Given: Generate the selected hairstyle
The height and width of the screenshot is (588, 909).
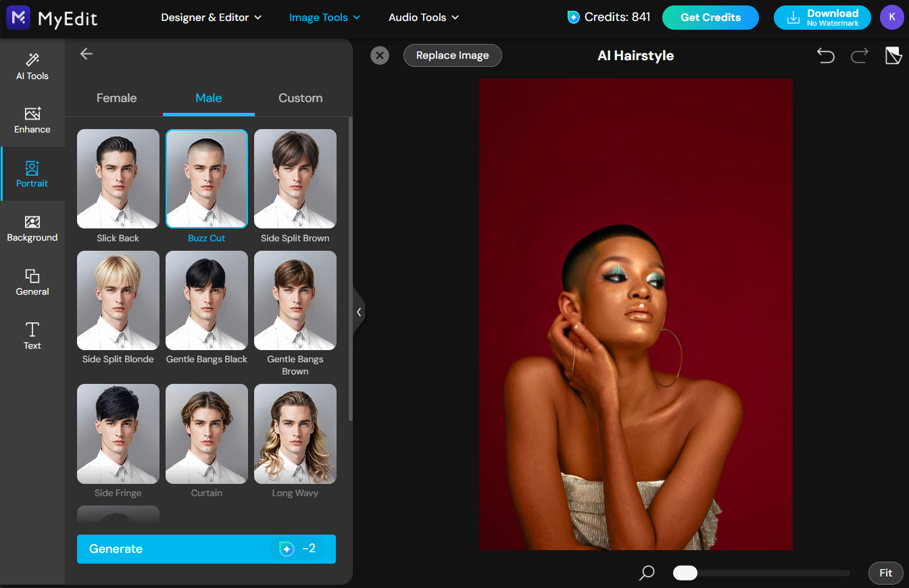Looking at the screenshot, I should click(206, 549).
